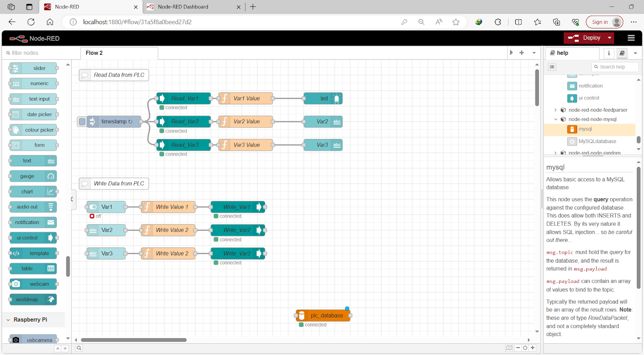The width and height of the screenshot is (644, 355).
Task: Pick the audio out palette node
Action: click(x=33, y=207)
